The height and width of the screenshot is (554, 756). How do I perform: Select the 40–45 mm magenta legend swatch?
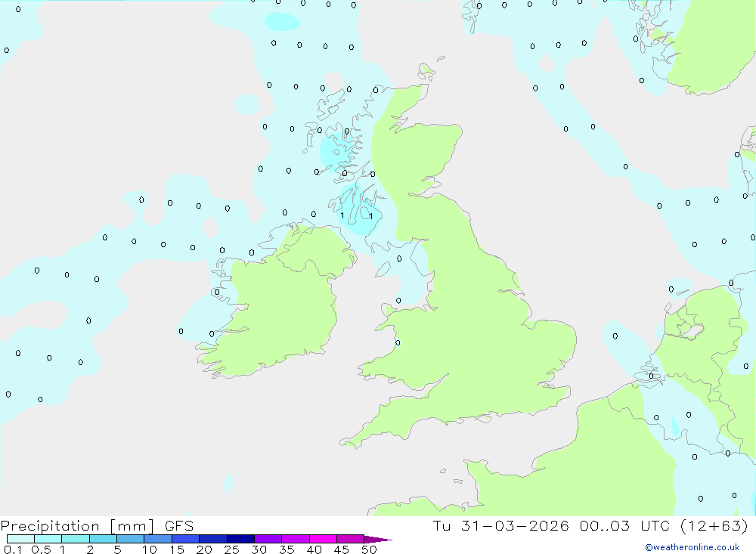[323, 539]
